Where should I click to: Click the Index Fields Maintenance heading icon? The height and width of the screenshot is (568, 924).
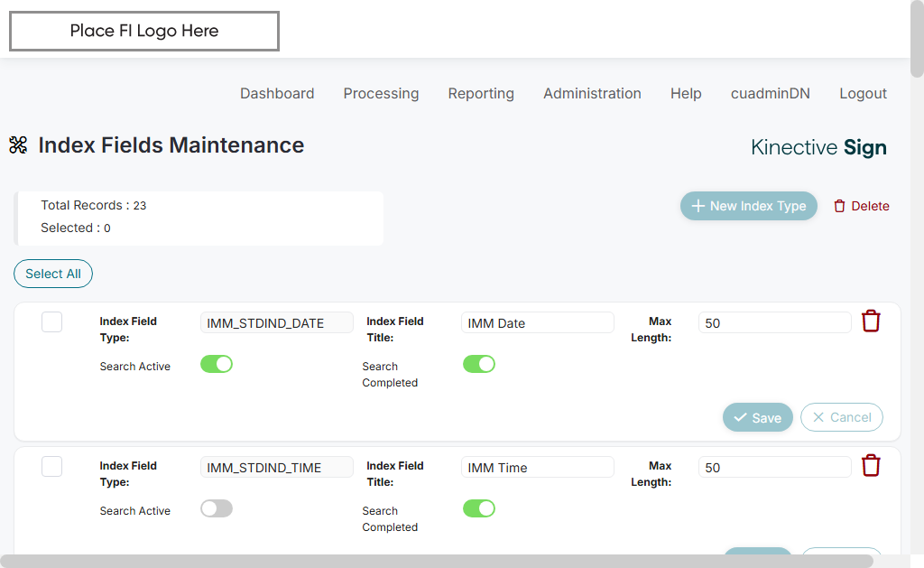18,145
